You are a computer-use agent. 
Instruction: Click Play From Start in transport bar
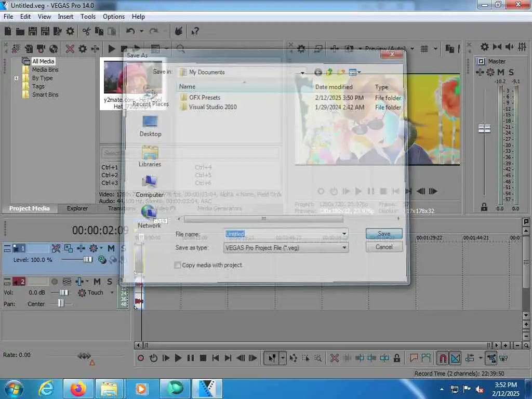[166, 358]
